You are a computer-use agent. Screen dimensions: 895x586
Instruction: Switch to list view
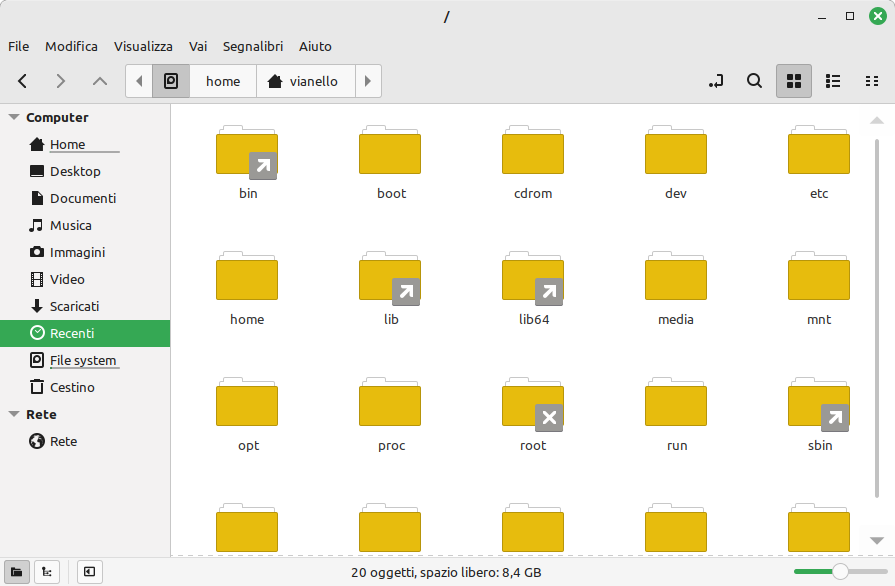(833, 81)
